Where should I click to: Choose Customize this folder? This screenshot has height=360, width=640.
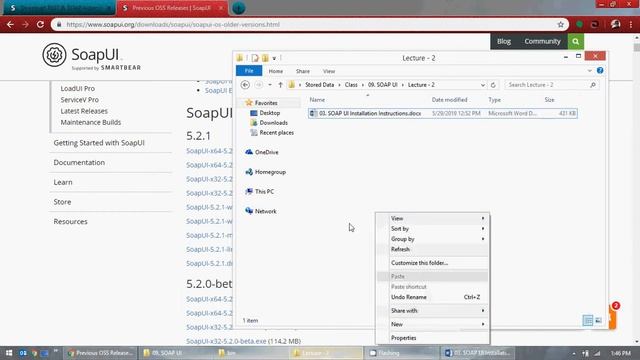(433, 263)
